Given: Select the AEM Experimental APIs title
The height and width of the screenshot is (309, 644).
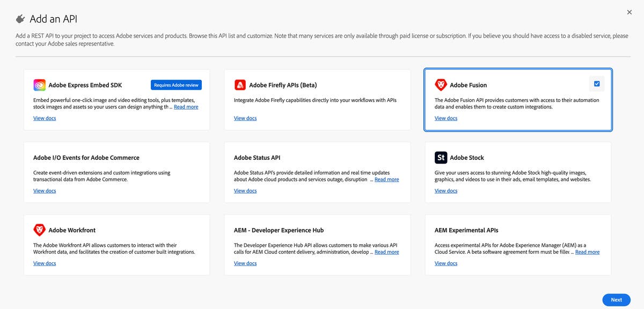Looking at the screenshot, I should point(466,230).
